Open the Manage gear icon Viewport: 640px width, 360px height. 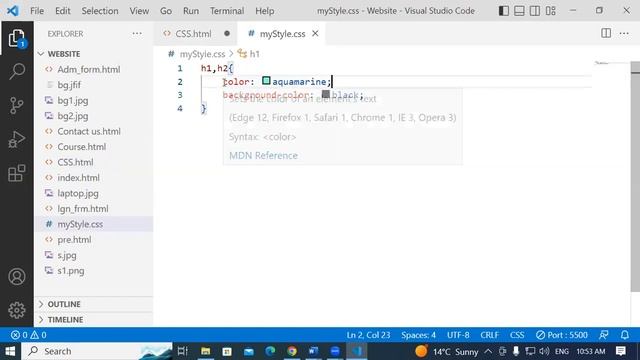click(x=17, y=310)
